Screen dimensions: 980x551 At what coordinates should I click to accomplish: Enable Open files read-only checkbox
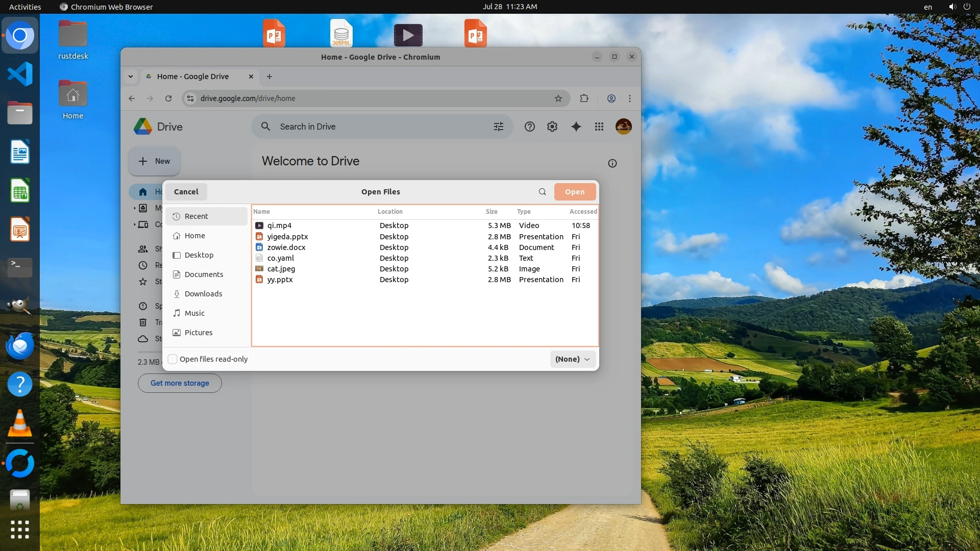pyautogui.click(x=173, y=359)
